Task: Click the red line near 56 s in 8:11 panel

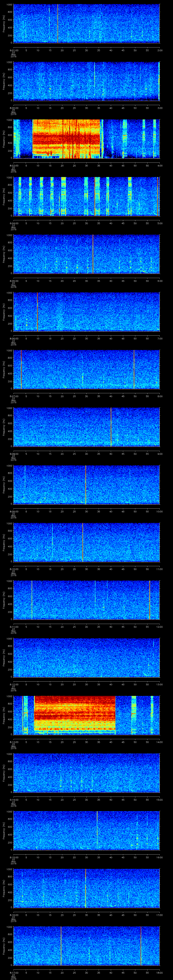Action: 150,600
